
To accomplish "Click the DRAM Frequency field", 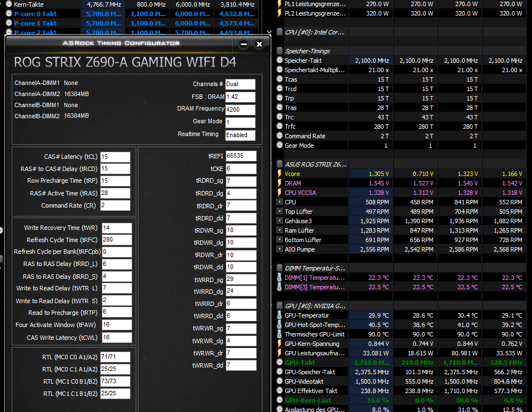I will [x=240, y=110].
